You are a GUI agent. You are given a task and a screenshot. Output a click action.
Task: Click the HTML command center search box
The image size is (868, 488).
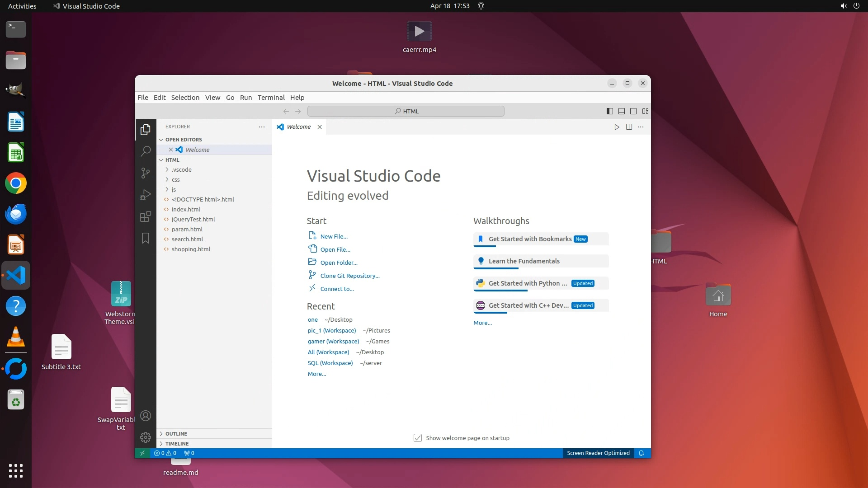pos(406,111)
